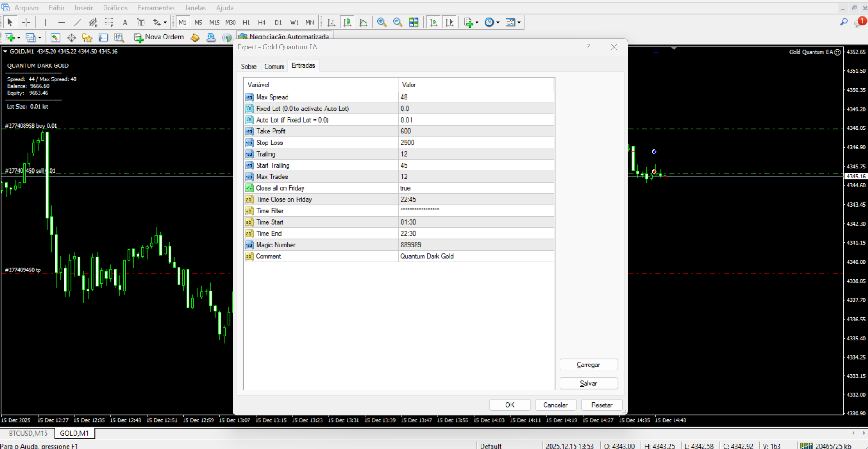
Task: Show the Navigator panel with star folder icon
Action: [x=87, y=38]
